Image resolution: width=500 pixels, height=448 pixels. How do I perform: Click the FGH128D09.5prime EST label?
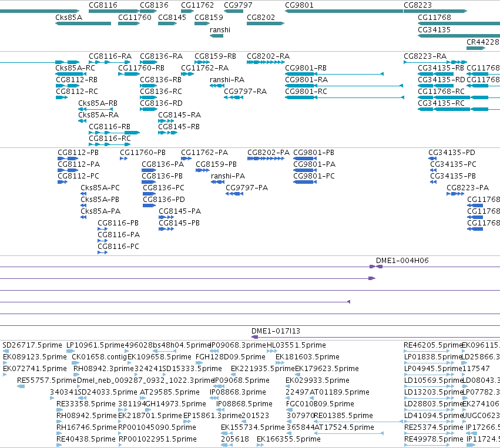230,357
